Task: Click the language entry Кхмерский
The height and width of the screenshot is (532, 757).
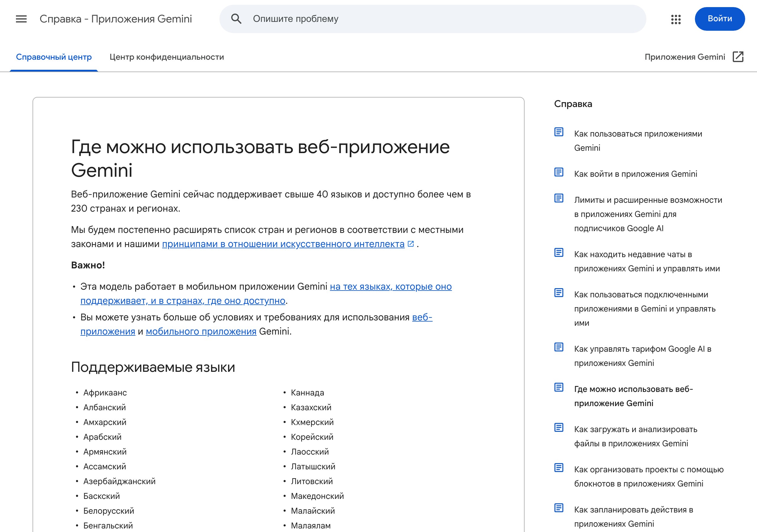Action: [x=312, y=423]
